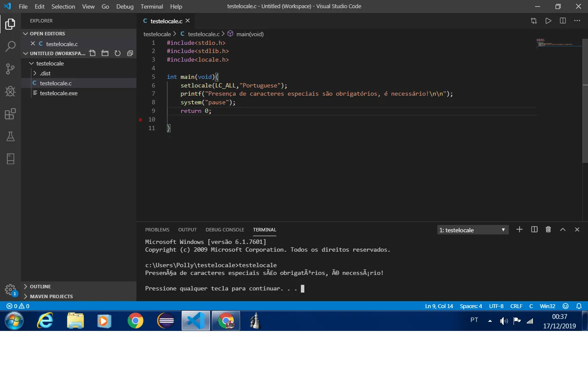This screenshot has height=368, width=588.
Task: Open the Explorer view in activity bar
Action: coord(10,24)
